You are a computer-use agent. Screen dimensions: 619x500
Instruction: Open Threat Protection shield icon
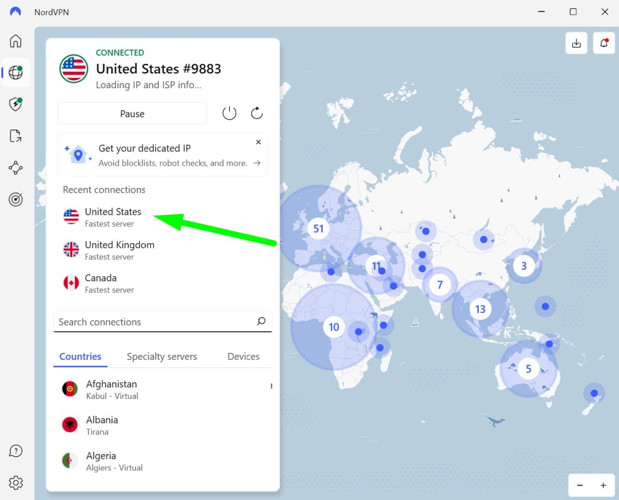(16, 104)
